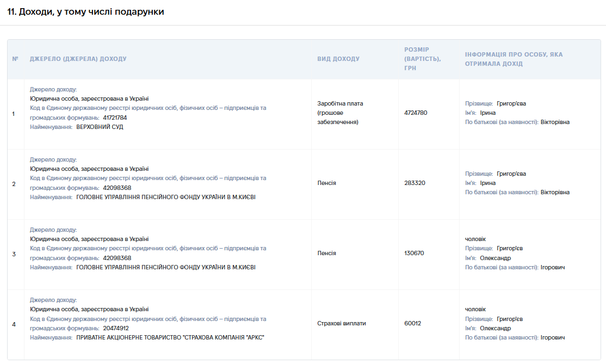Click Pension Fund name in row 3
This screenshot has height=364, width=606.
click(166, 267)
